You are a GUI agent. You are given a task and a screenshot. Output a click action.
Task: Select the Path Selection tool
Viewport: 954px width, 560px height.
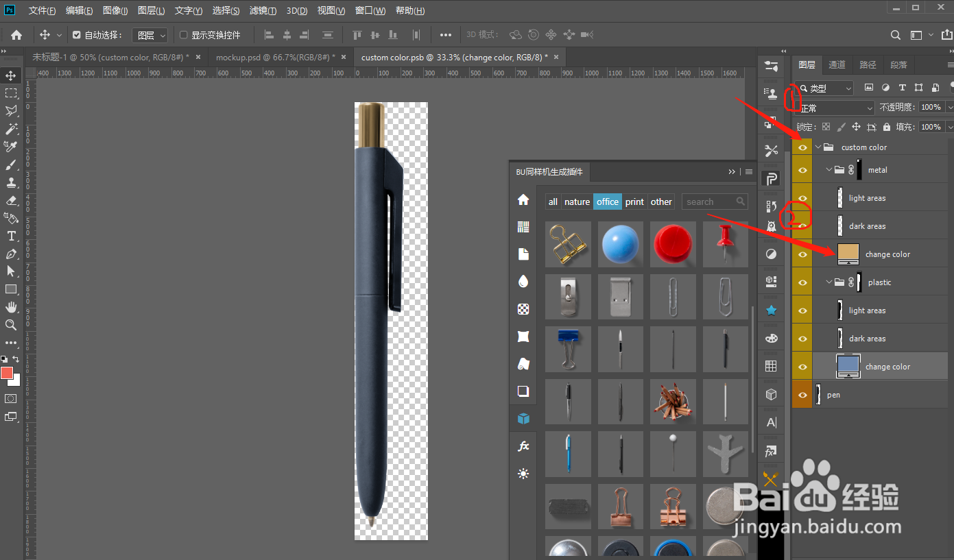tap(11, 271)
